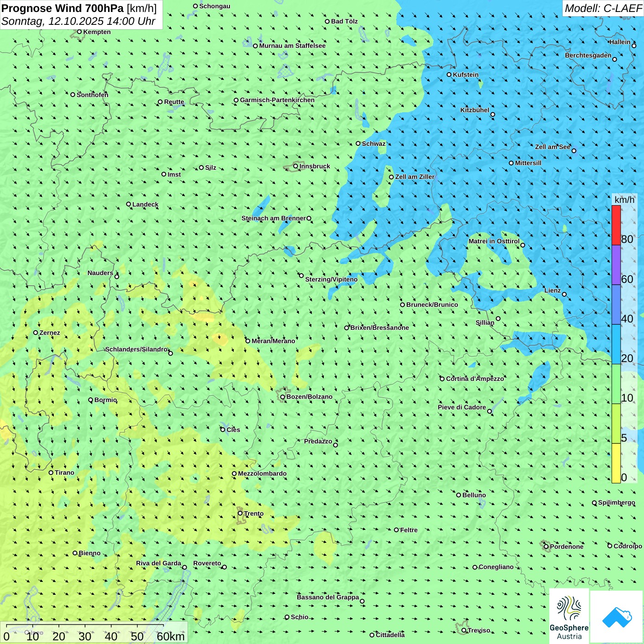Click the Pordenone city label
The height and width of the screenshot is (644, 644).
click(567, 546)
